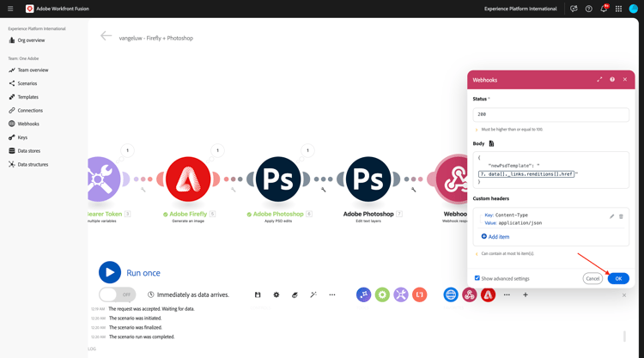Click the Run once play button
This screenshot has width=644, height=358.
point(110,273)
